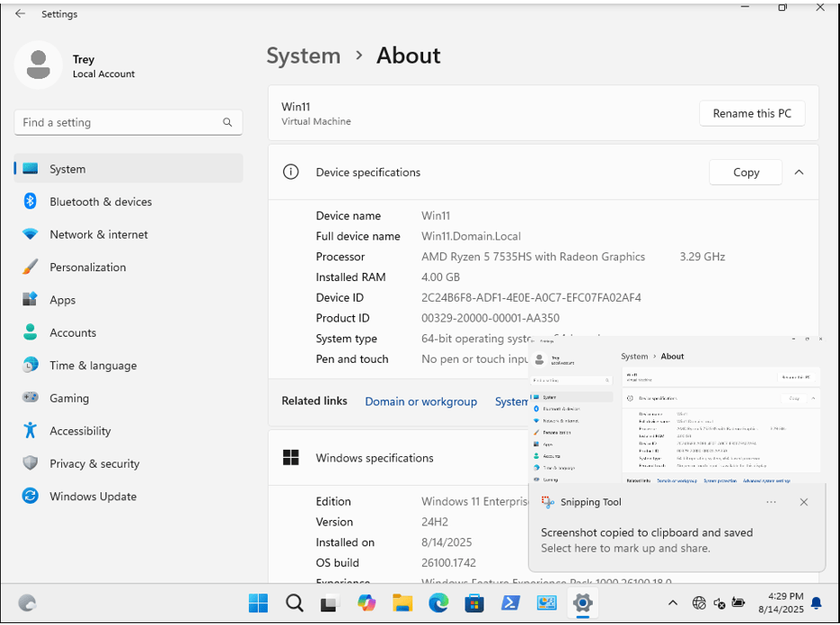Select Accounts in the navigation list
The height and width of the screenshot is (625, 840).
tap(72, 333)
